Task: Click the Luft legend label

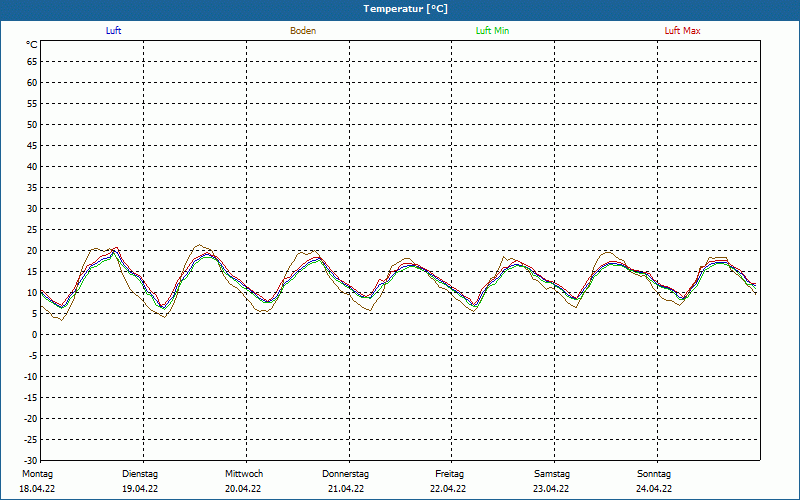Action: [113, 31]
